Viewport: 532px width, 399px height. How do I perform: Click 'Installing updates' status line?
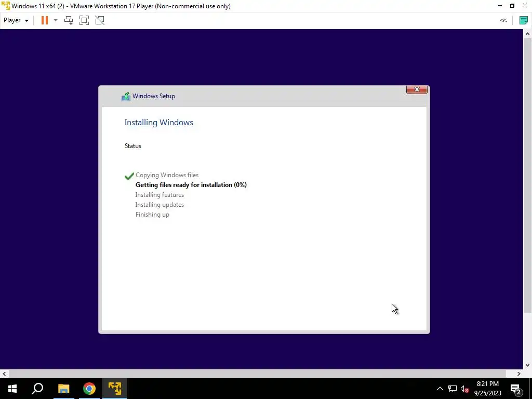click(159, 205)
